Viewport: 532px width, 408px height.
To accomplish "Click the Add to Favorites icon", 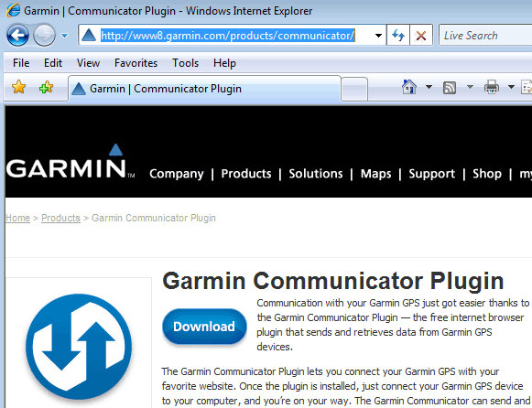I will (x=46, y=88).
